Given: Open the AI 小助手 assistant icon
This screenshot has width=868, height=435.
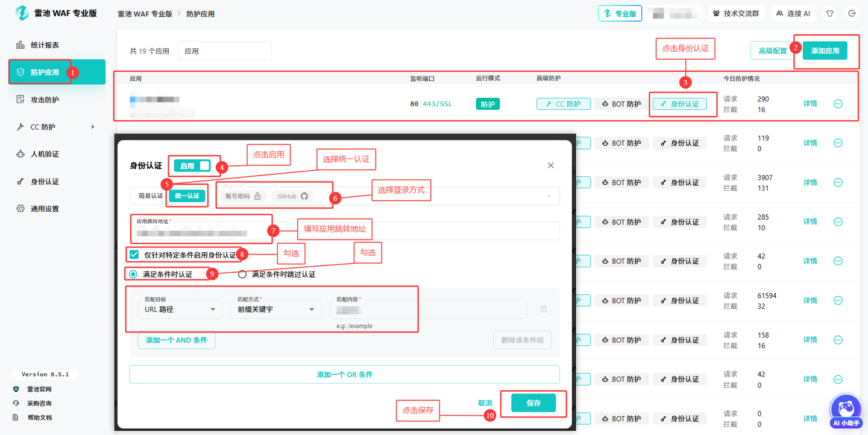Looking at the screenshot, I should [x=846, y=410].
